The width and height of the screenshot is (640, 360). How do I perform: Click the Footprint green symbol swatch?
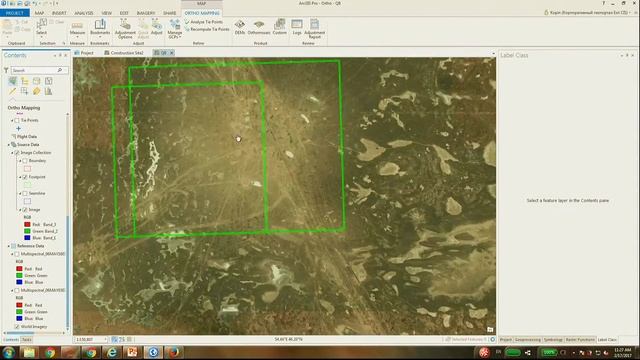click(x=27, y=185)
